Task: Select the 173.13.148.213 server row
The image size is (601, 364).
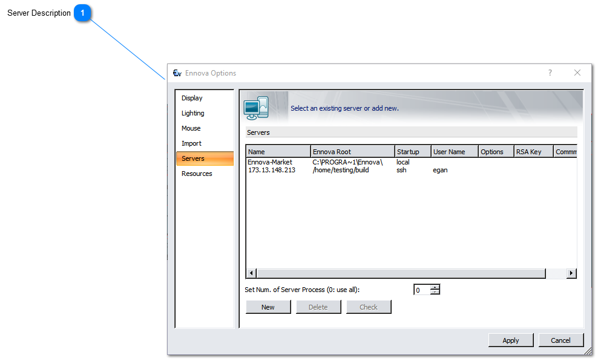Action: [x=272, y=170]
